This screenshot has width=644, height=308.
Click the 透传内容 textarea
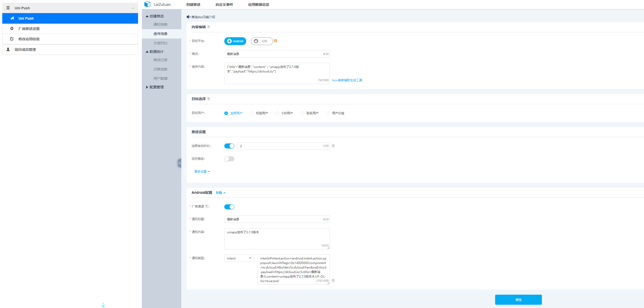pos(277,73)
